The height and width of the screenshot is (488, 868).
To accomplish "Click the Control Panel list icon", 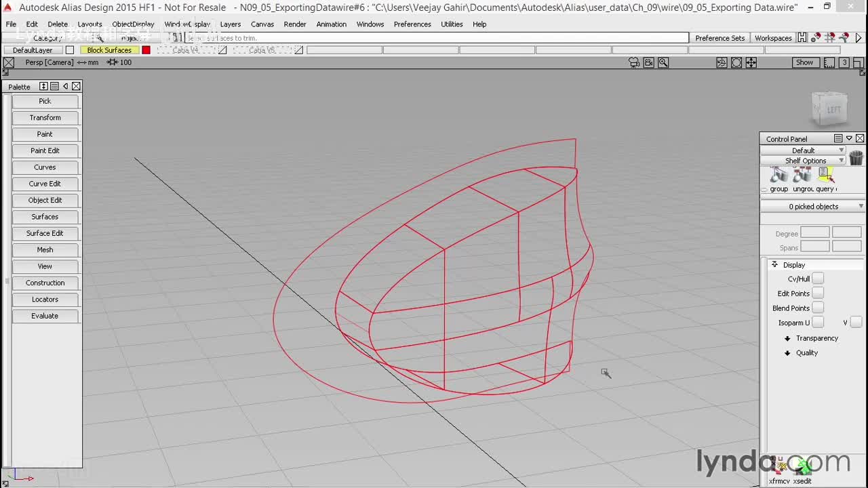I will [x=838, y=138].
